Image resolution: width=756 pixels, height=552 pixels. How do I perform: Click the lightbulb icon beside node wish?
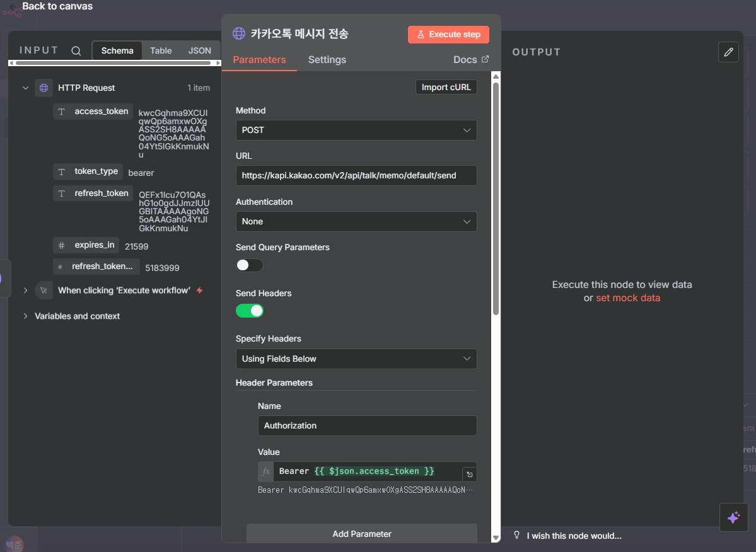click(x=517, y=536)
